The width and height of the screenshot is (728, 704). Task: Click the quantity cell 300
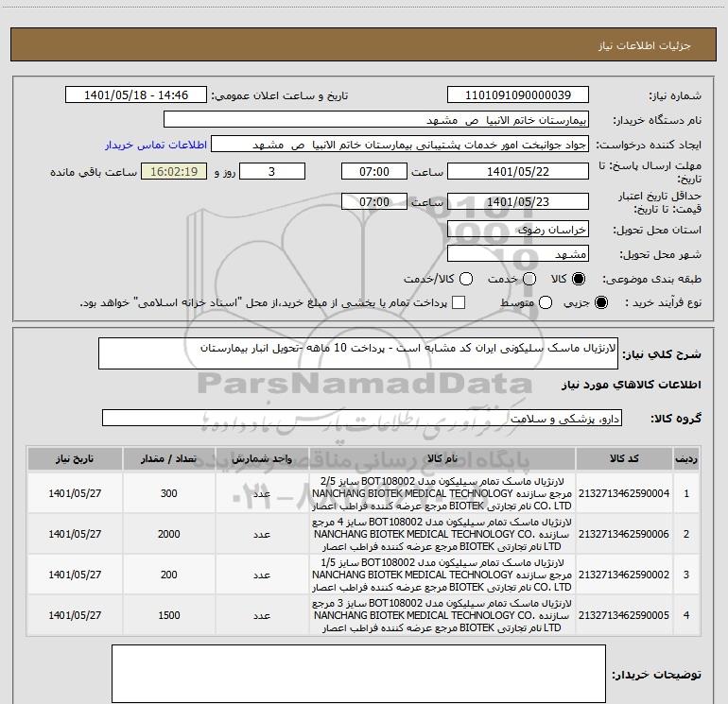168,493
